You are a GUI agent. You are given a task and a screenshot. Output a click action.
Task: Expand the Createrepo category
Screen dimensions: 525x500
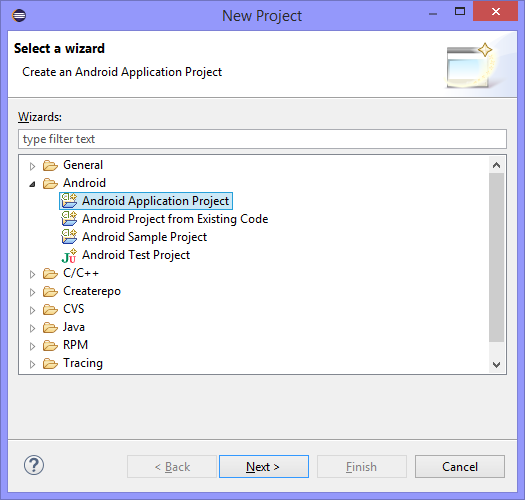32,292
